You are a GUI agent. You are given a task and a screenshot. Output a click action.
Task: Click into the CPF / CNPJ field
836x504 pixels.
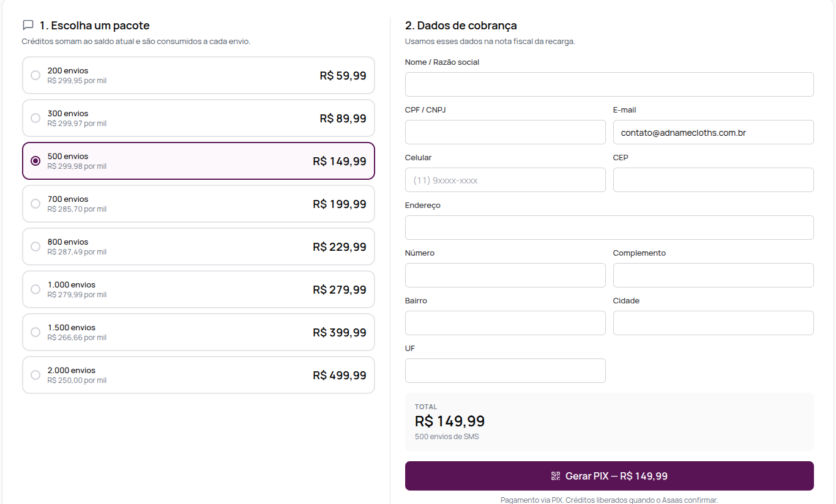pos(505,132)
